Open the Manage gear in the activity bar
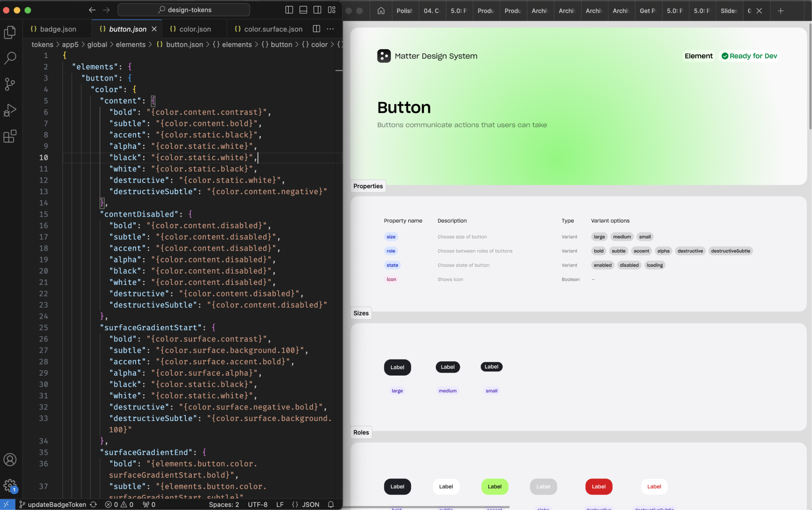 tap(10, 485)
